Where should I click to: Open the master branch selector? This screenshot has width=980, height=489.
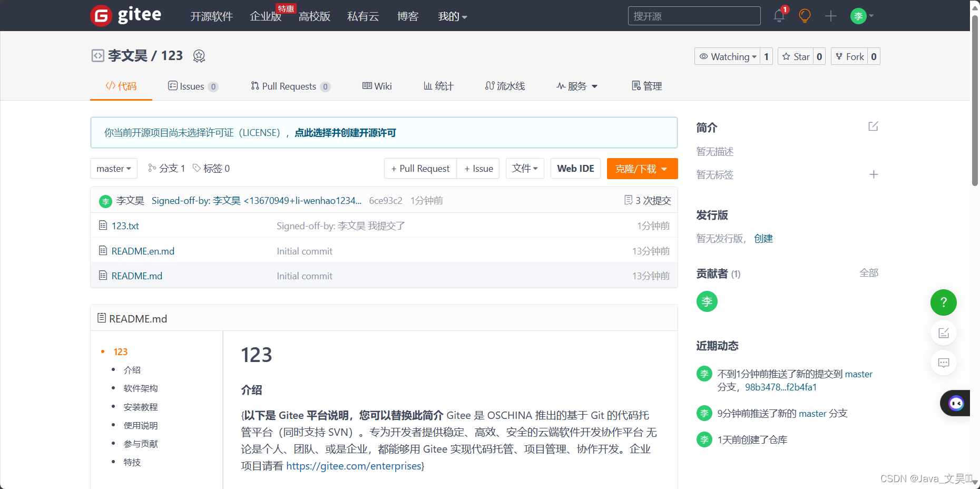pos(114,169)
